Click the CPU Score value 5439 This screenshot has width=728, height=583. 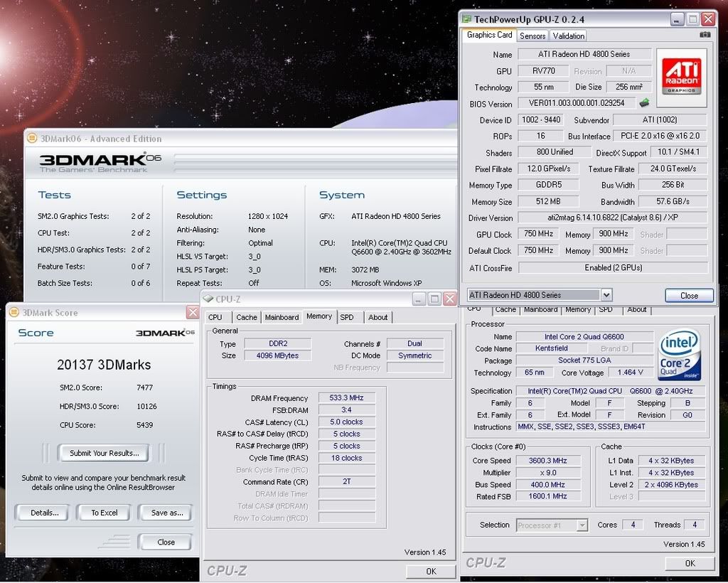[x=144, y=424]
